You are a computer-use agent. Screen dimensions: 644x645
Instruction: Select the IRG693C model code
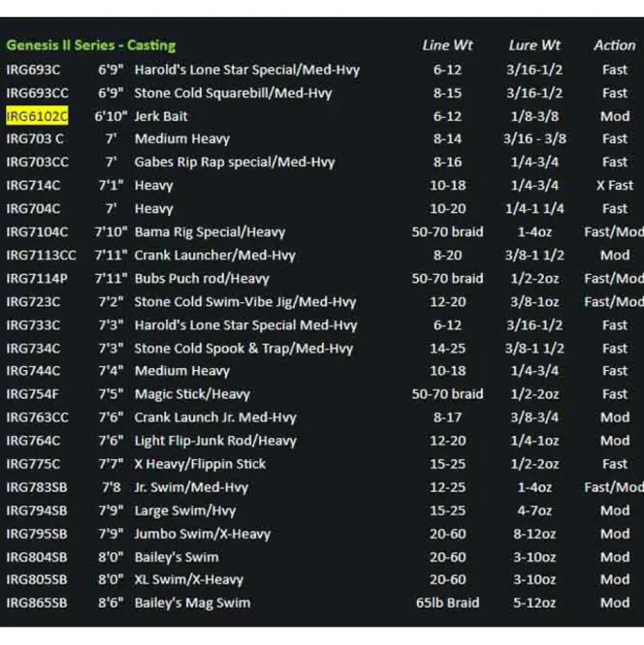33,70
